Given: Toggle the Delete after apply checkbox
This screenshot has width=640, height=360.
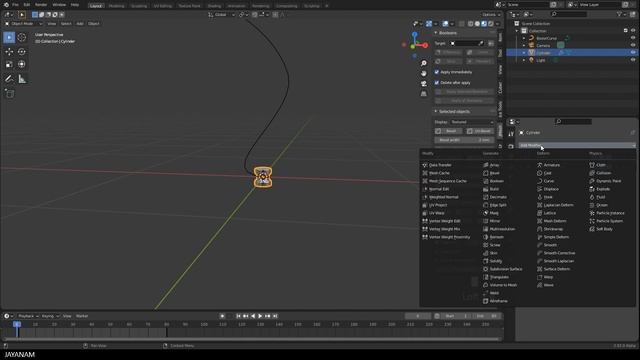Looking at the screenshot, I should tap(437, 82).
